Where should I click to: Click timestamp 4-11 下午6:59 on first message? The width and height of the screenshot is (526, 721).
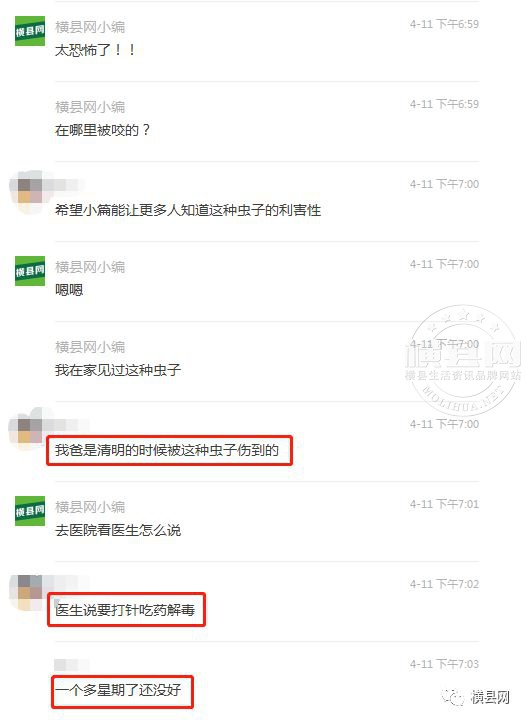[444, 24]
